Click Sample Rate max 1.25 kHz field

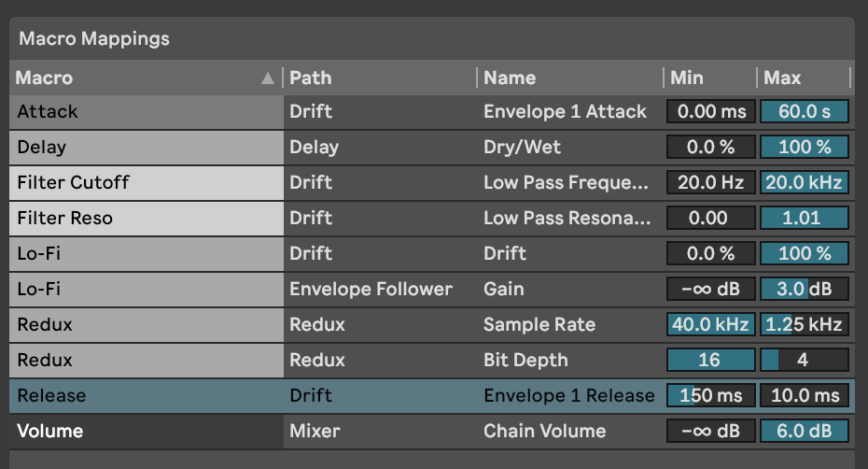click(x=805, y=324)
